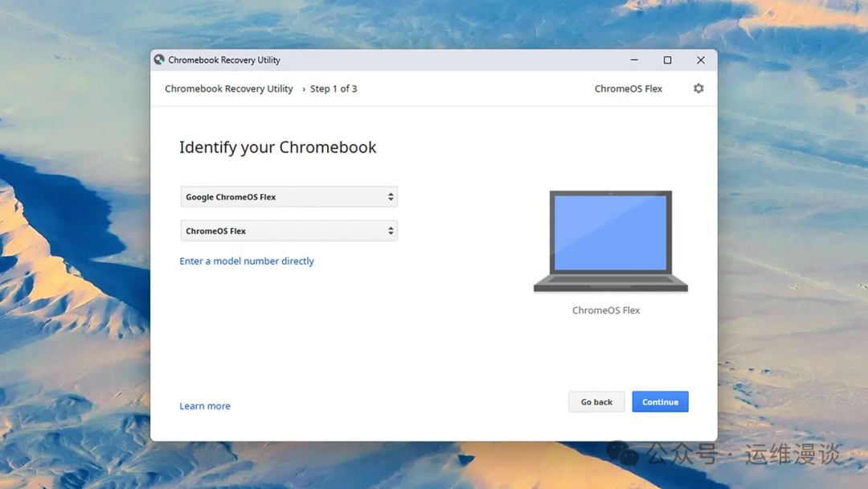Click the lower stepper arrow on second dropdown
This screenshot has height=489, width=868.
click(x=391, y=233)
